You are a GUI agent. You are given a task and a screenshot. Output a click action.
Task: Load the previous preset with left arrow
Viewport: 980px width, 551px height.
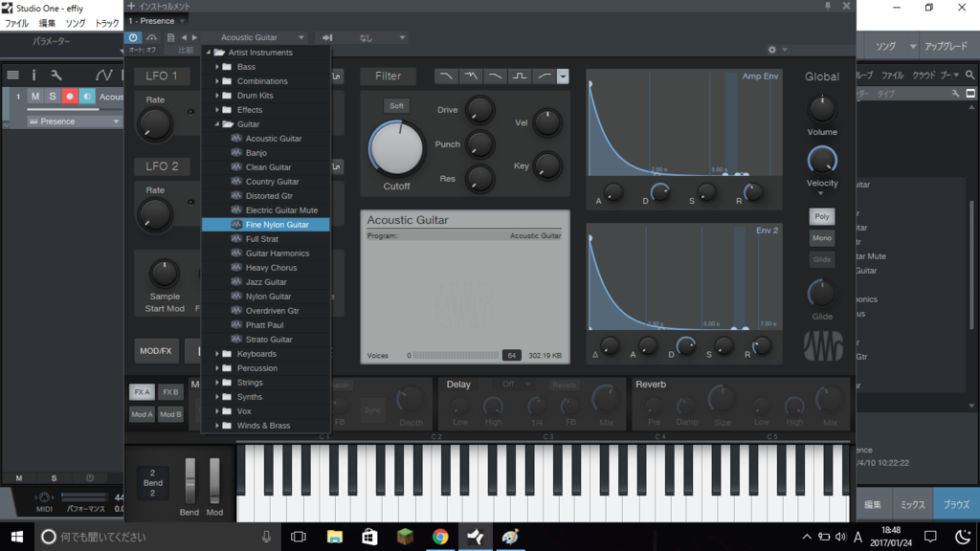(184, 37)
